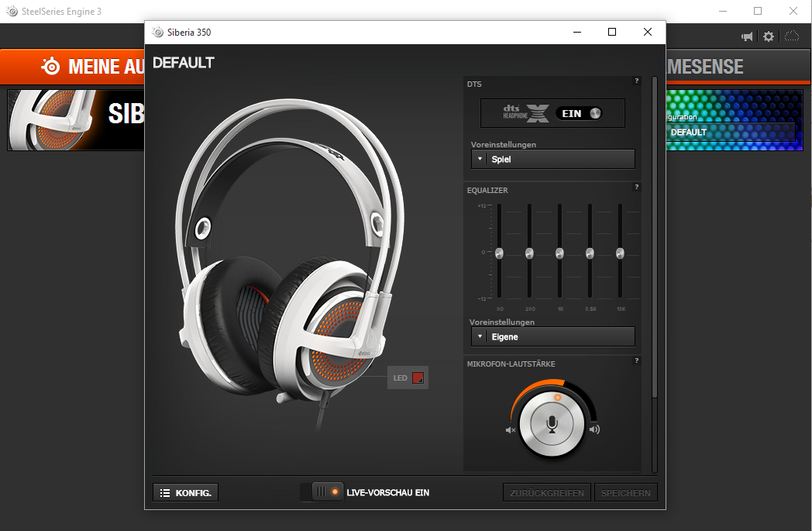The width and height of the screenshot is (812, 531).
Task: Click the microphone mute speaker icon
Action: tap(511, 430)
